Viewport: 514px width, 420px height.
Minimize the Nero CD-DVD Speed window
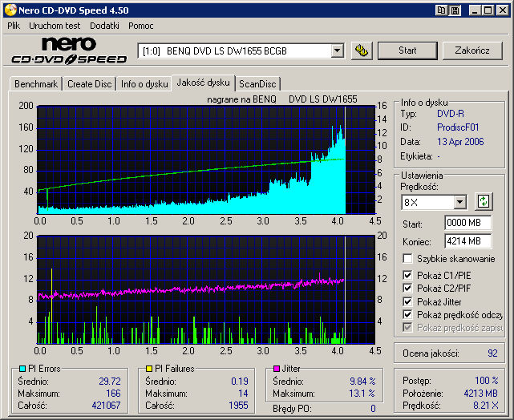475,10
